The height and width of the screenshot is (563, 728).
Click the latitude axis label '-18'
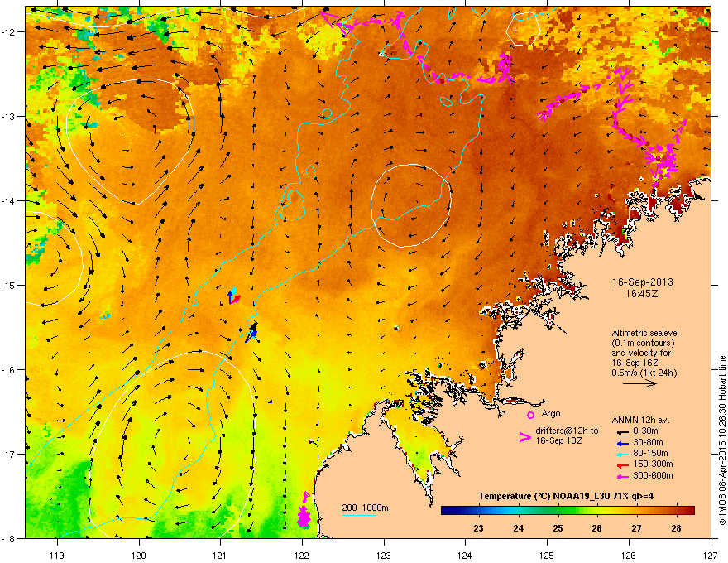click(x=8, y=538)
